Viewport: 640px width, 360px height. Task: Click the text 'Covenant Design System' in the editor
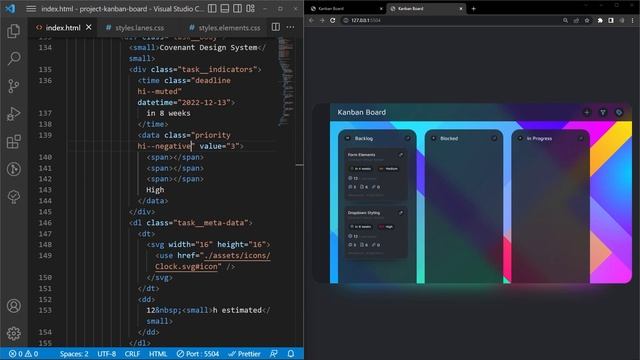(208, 47)
